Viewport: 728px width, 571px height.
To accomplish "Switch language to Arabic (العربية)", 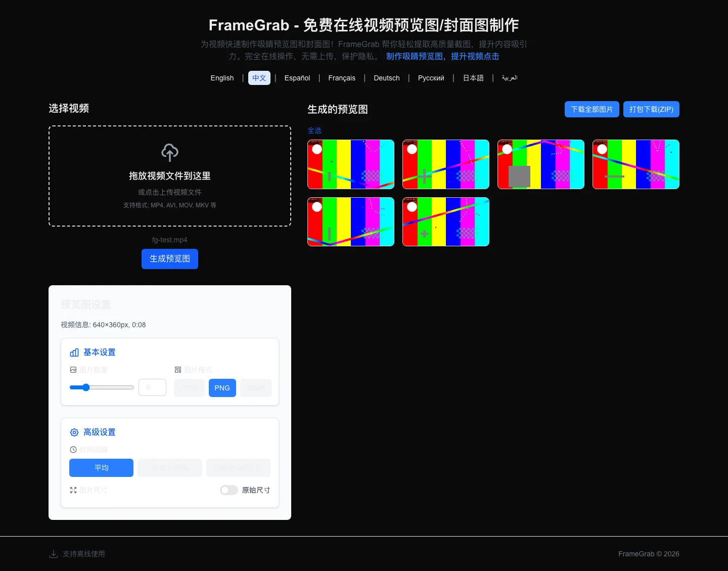I will [510, 78].
